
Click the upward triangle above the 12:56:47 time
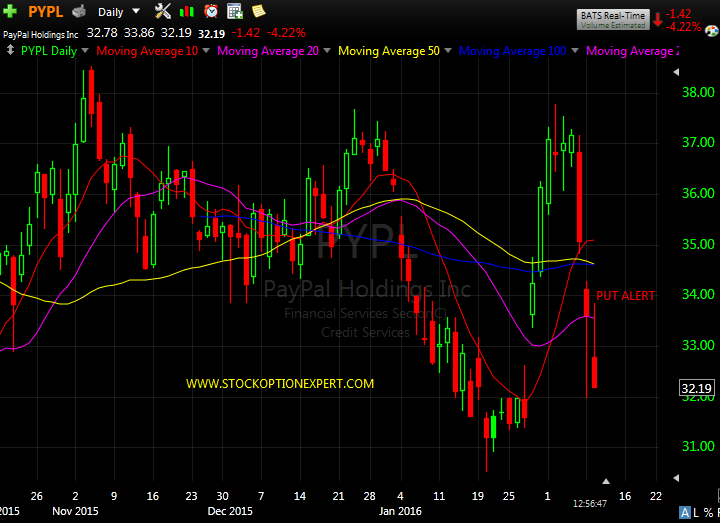click(x=606, y=481)
